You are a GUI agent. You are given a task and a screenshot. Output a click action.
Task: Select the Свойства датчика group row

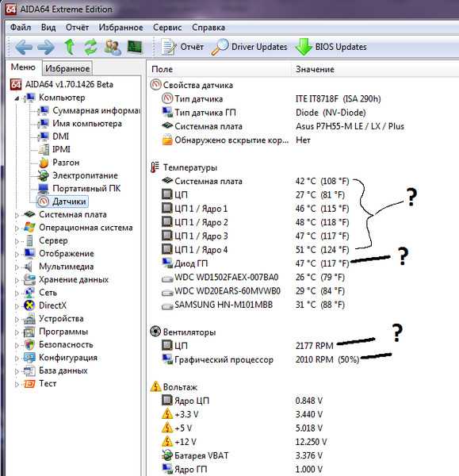coord(304,85)
